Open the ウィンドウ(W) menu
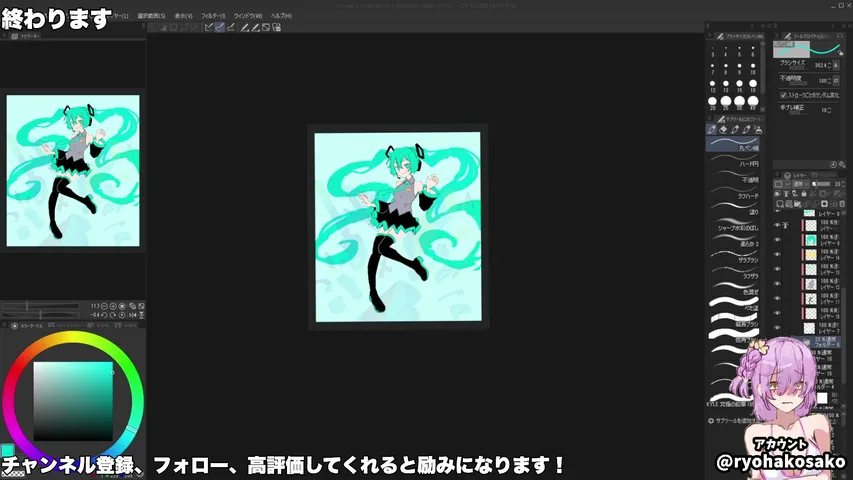Image resolution: width=853 pixels, height=480 pixels. coord(248,16)
